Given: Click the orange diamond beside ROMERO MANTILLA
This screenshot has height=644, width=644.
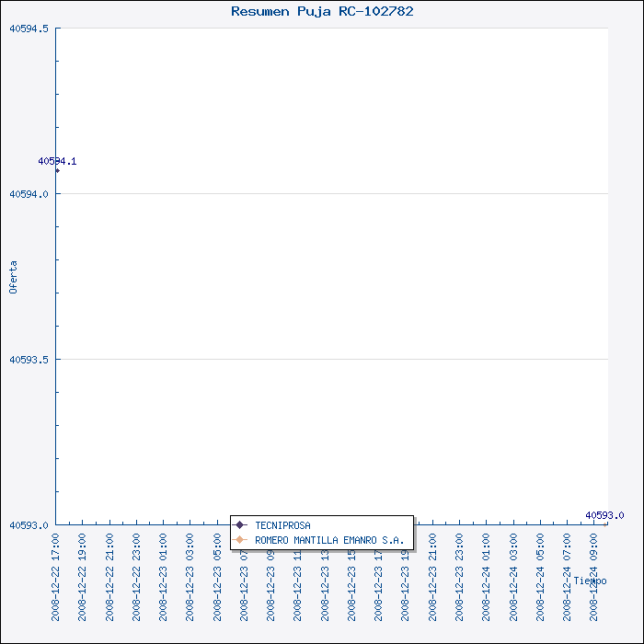Looking at the screenshot, I should click(240, 540).
